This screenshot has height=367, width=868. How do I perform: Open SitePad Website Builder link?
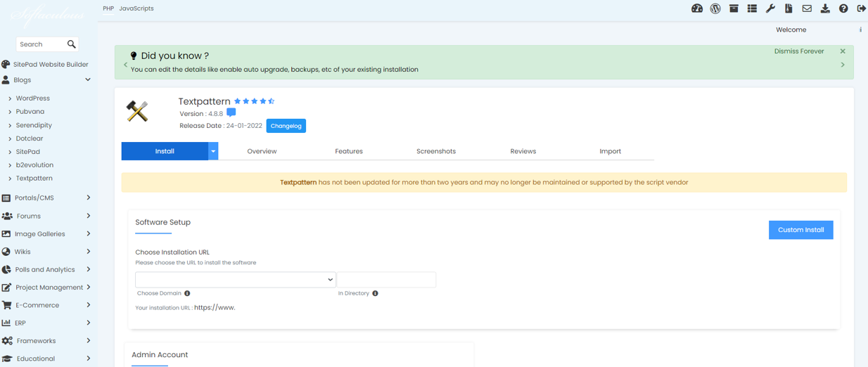click(51, 64)
